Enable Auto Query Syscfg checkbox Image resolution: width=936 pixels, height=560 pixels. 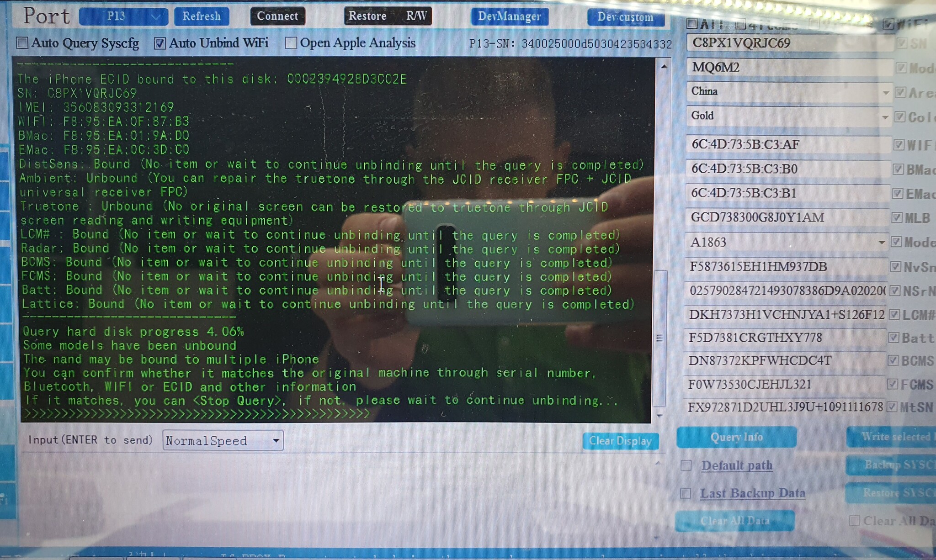click(x=22, y=43)
